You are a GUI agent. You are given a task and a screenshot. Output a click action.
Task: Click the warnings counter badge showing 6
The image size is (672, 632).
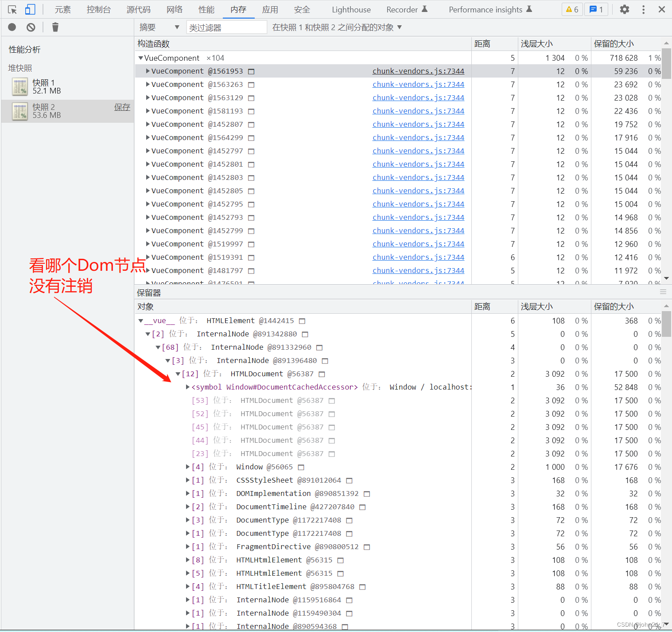[x=572, y=9]
